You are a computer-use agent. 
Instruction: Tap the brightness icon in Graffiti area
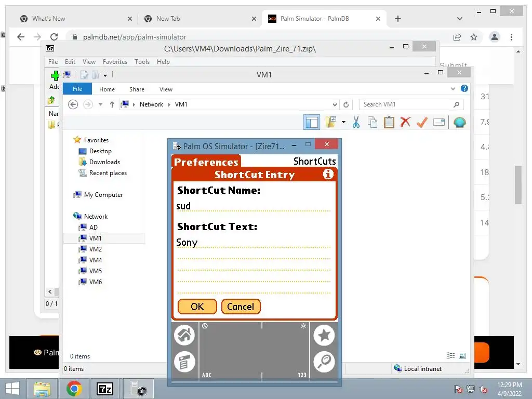coord(303,326)
